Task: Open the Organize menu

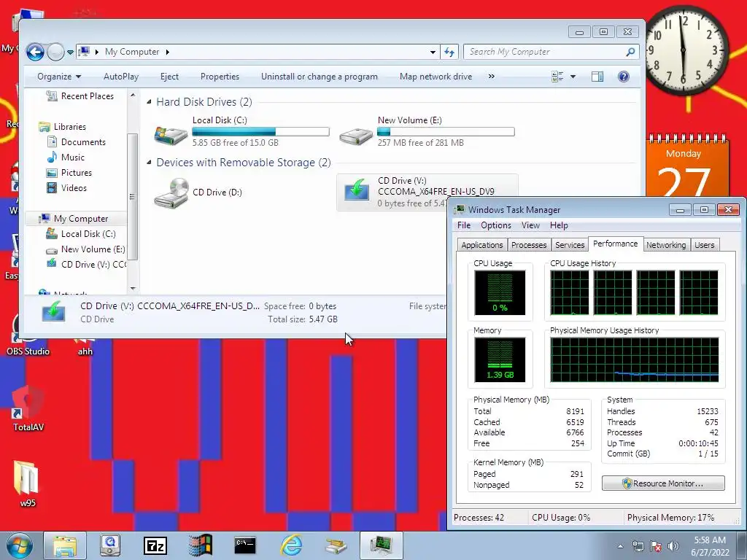Action: (x=59, y=77)
